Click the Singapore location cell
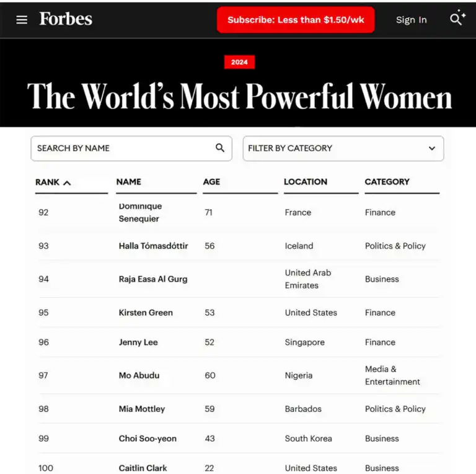The width and height of the screenshot is (476, 474). tap(304, 342)
